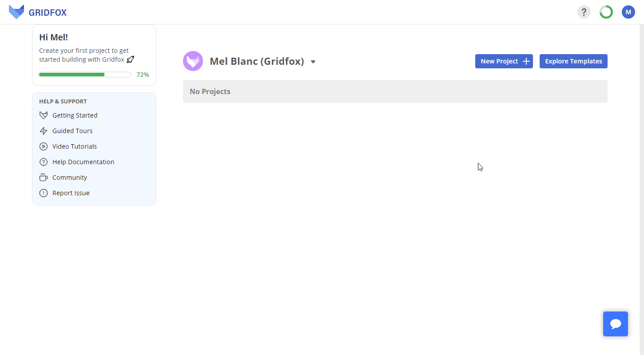Click the 'Mel Blanc (Gridfox)' account name
Image resolution: width=644 pixels, height=355 pixels.
click(x=257, y=61)
